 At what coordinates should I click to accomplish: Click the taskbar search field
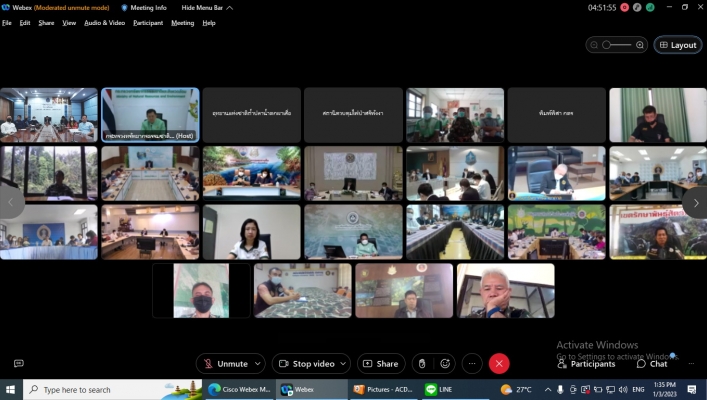pyautogui.click(x=112, y=390)
